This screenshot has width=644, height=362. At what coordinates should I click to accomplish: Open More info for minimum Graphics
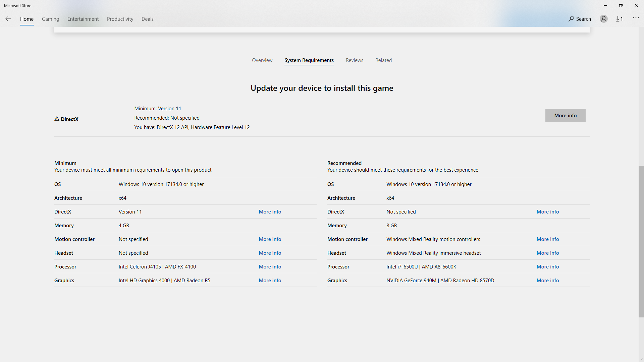pos(270,281)
